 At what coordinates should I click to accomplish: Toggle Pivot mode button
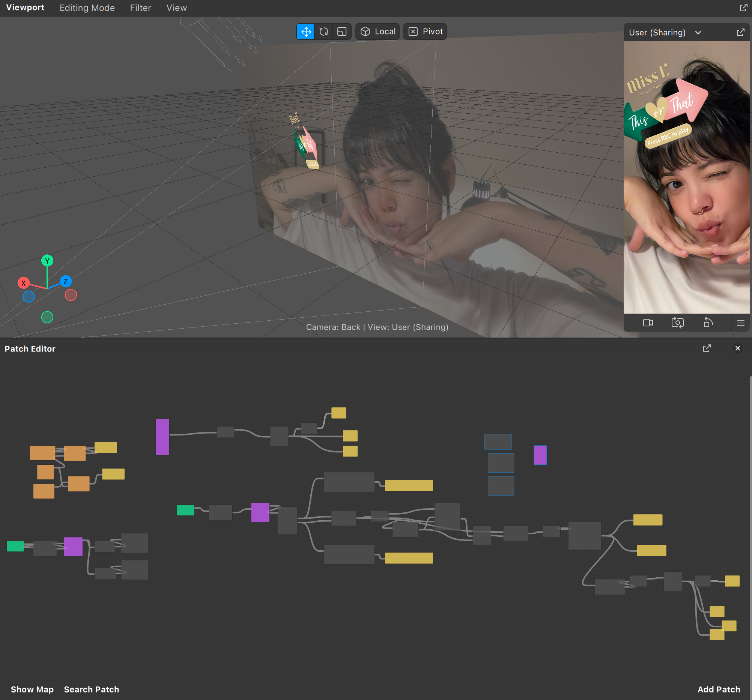pyautogui.click(x=425, y=32)
